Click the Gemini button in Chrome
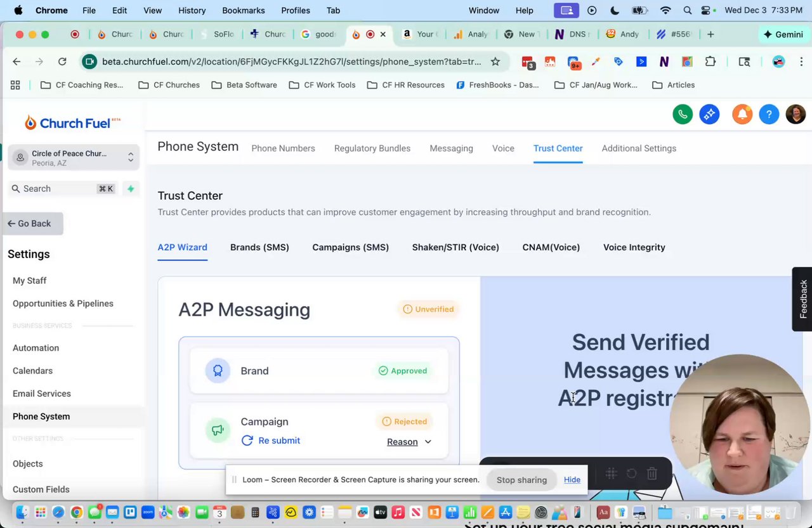Viewport: 812px width, 528px height. coord(783,34)
